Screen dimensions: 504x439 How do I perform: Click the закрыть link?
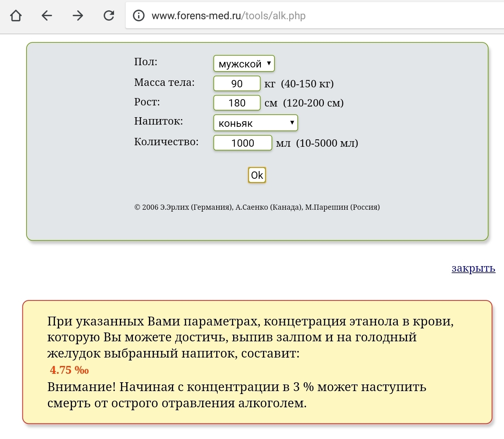(473, 268)
